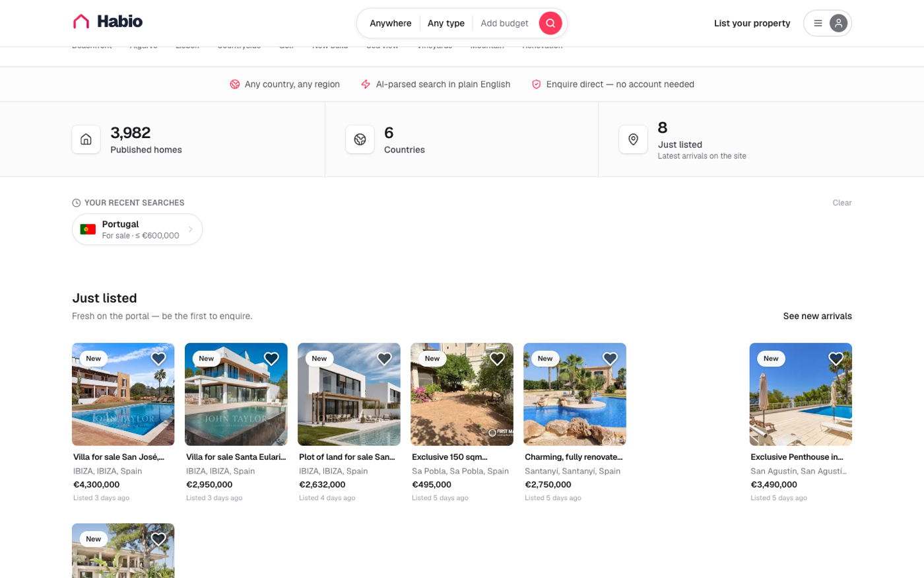This screenshot has height=578, width=924.
Task: Click the Habio brand name
Action: (120, 22)
